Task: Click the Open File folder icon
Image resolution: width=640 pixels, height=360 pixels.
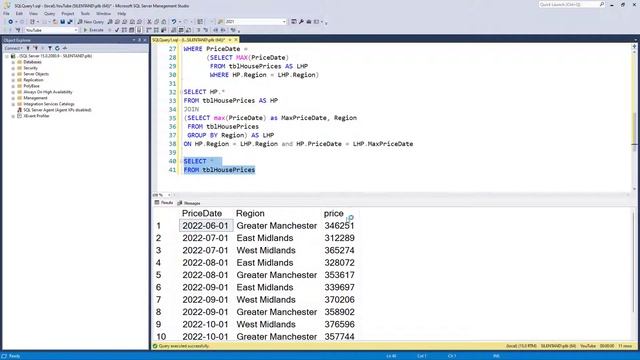Action: [55, 22]
